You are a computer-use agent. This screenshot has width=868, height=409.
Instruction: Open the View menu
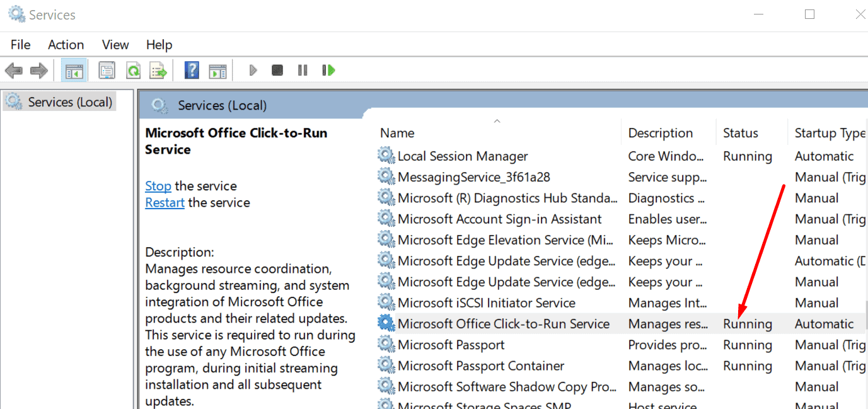coord(115,45)
